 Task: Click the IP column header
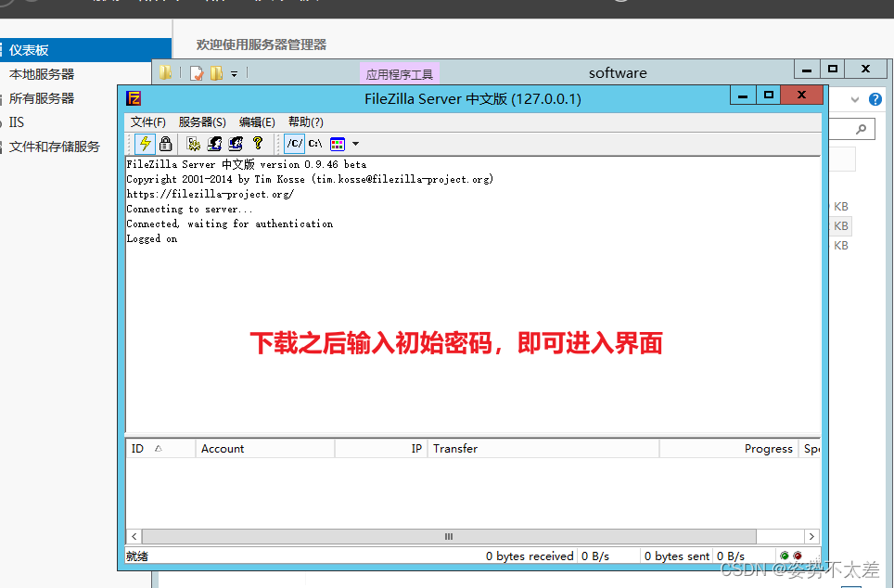pyautogui.click(x=381, y=448)
